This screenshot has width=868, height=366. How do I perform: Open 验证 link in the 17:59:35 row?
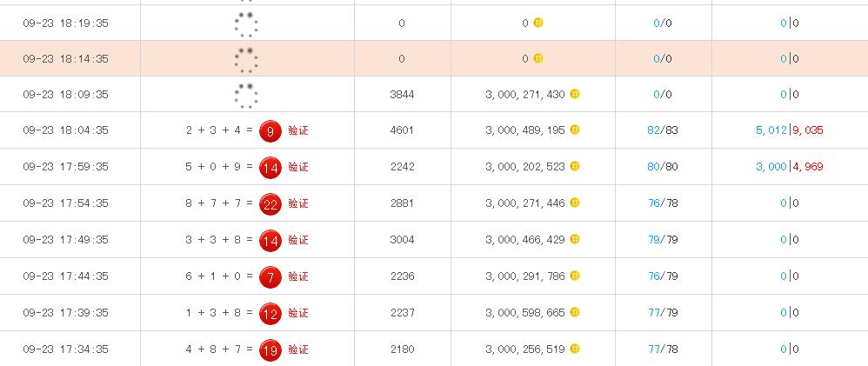pos(298,167)
